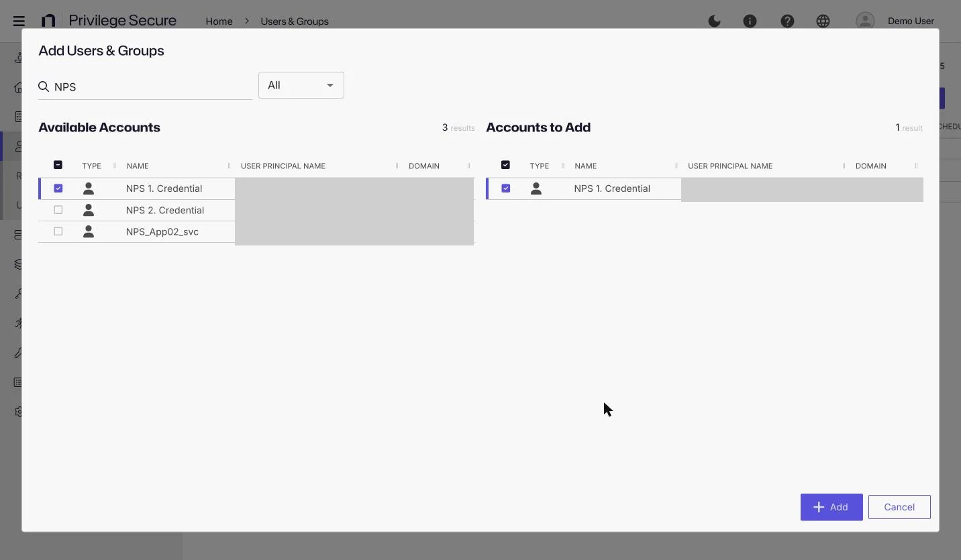
Task: Open Users & Groups breadcrumb link
Action: (x=295, y=21)
